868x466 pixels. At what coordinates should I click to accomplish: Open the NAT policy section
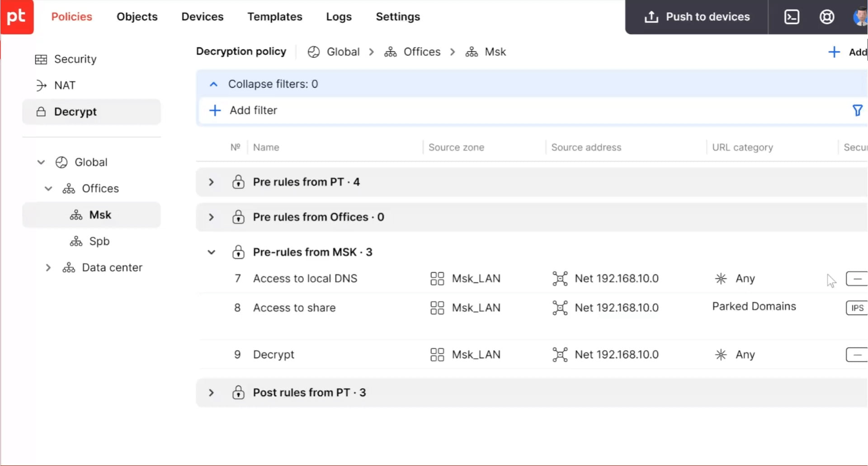pyautogui.click(x=65, y=86)
